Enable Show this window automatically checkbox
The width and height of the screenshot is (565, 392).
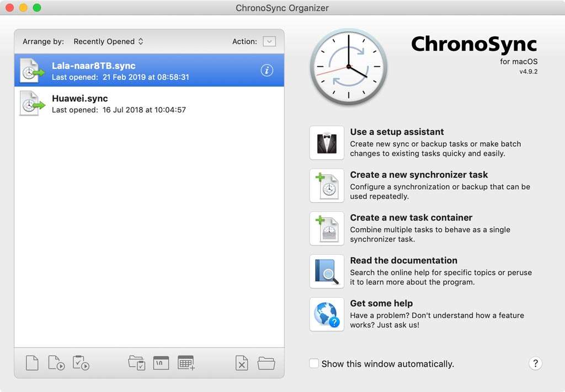pos(314,363)
